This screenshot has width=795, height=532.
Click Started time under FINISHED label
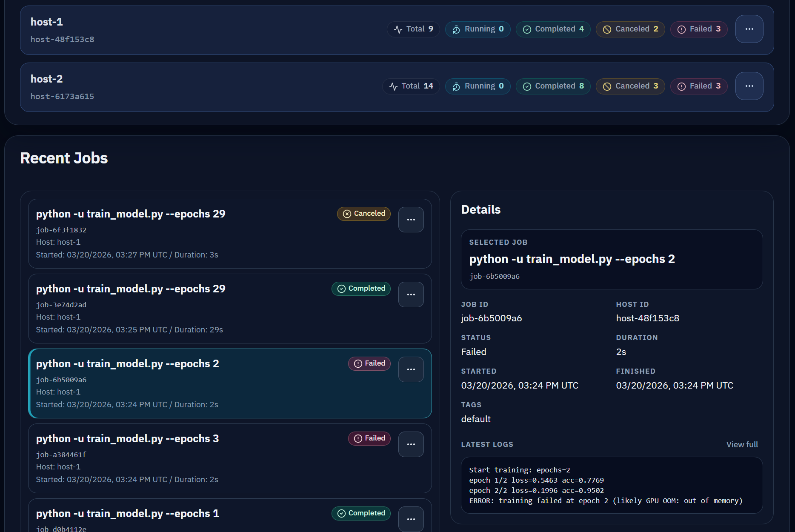pos(675,386)
